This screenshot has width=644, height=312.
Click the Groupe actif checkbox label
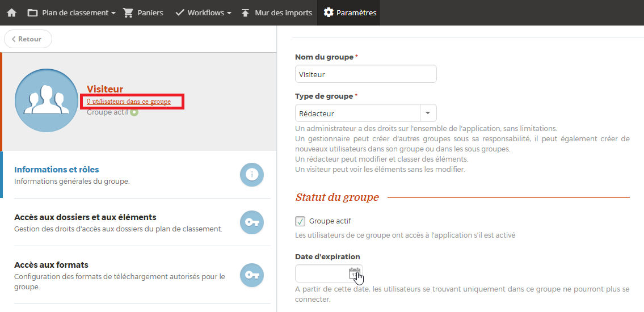tap(330, 221)
